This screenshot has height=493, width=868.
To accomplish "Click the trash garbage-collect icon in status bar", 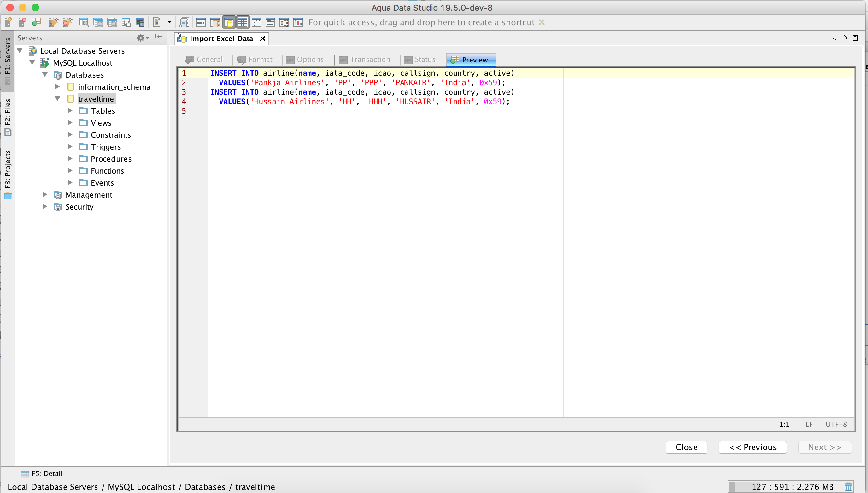I will click(848, 487).
